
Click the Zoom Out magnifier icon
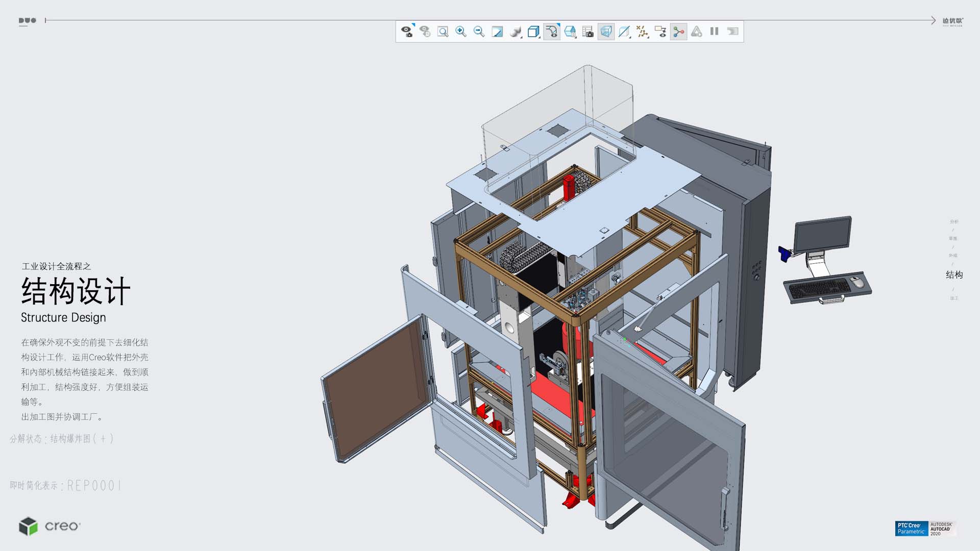(x=479, y=32)
